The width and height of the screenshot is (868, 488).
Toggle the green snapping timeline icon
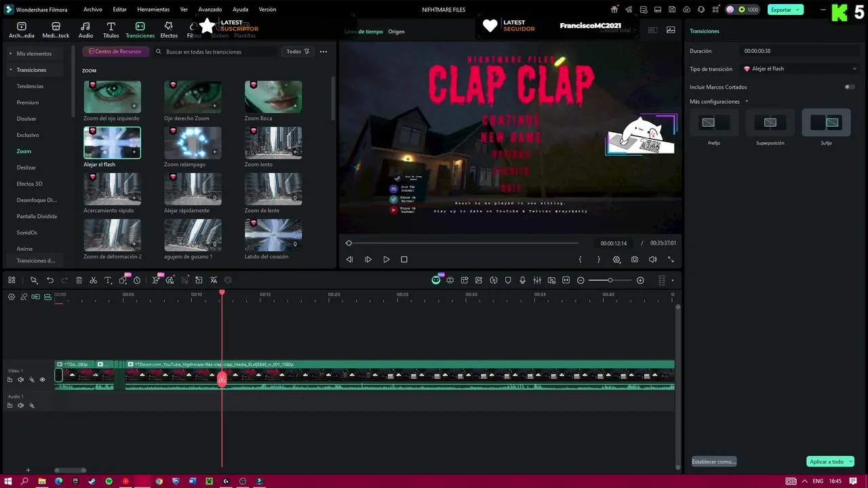pos(47,297)
